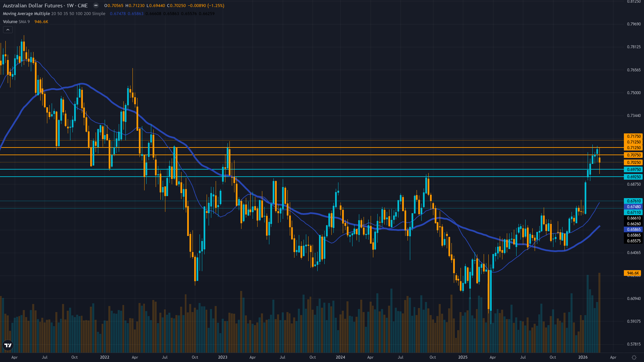
Task: Click the 2025 label on the time axis
Action: click(x=463, y=357)
